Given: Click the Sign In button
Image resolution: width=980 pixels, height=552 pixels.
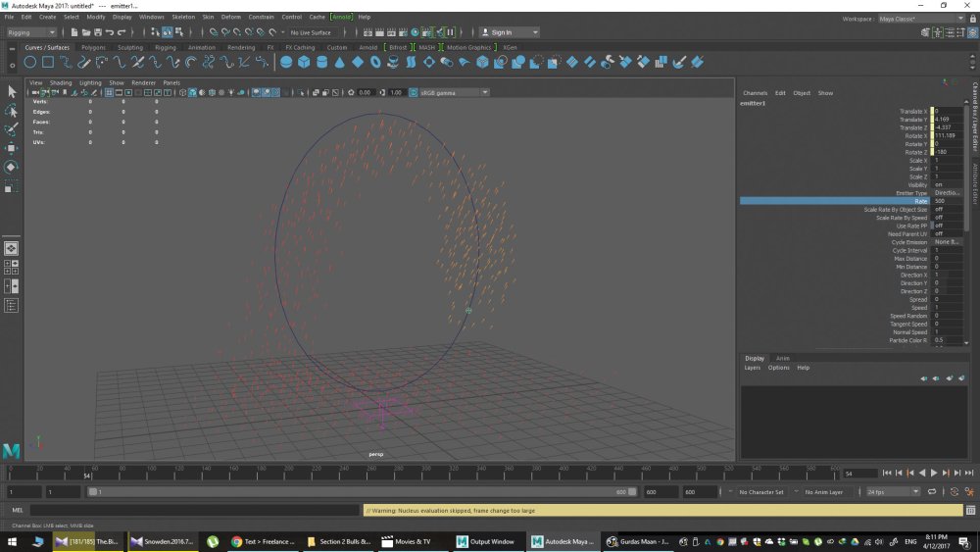Looking at the screenshot, I should (509, 32).
